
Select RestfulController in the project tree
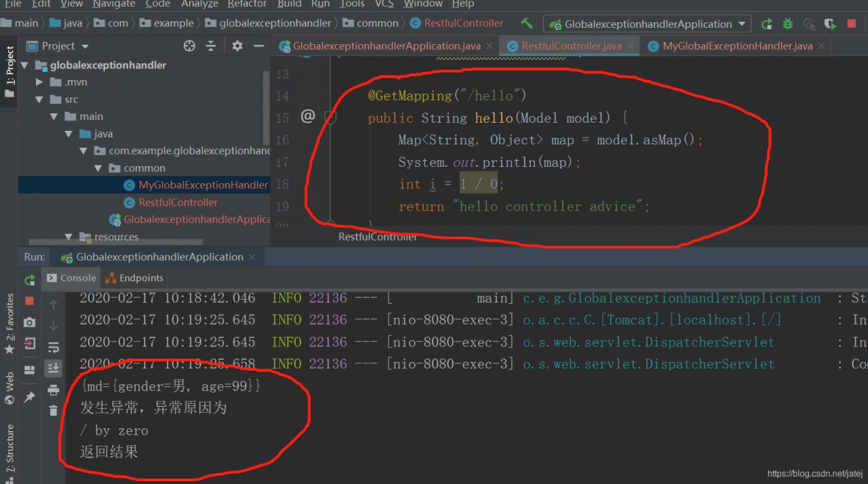(x=178, y=202)
